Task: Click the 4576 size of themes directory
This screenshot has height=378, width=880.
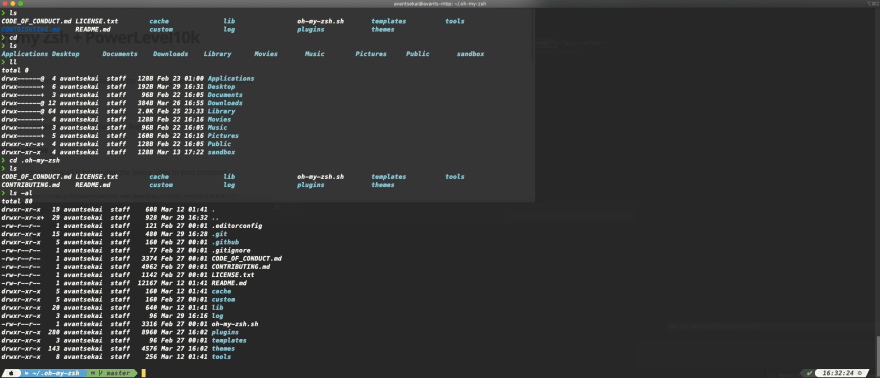Action: tap(150, 348)
